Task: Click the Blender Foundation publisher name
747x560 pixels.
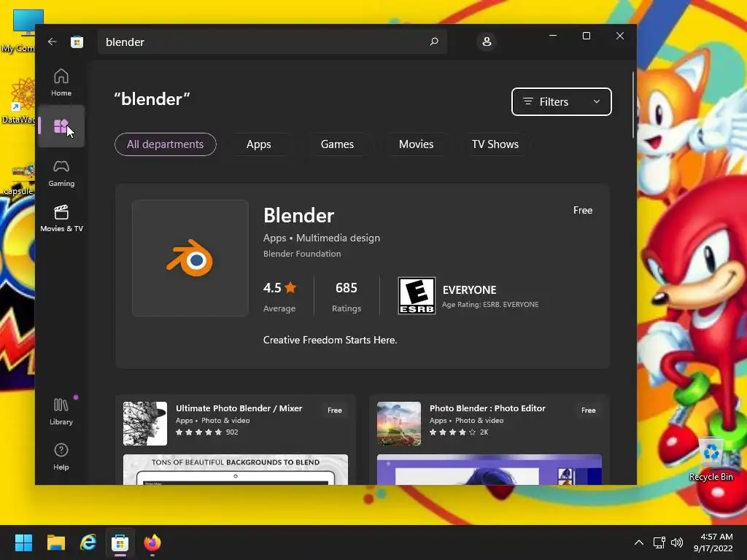Action: pyautogui.click(x=302, y=254)
